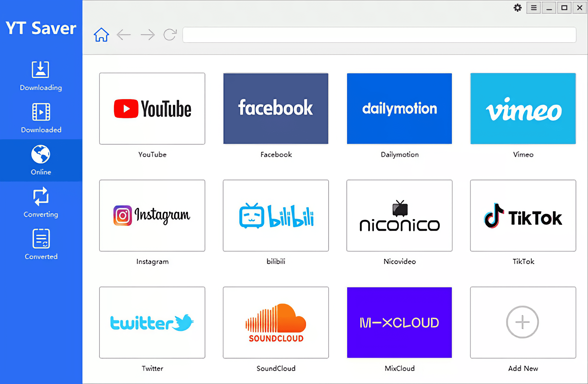Image resolution: width=588 pixels, height=384 pixels.
Task: Open Instagram downloader
Action: (152, 216)
